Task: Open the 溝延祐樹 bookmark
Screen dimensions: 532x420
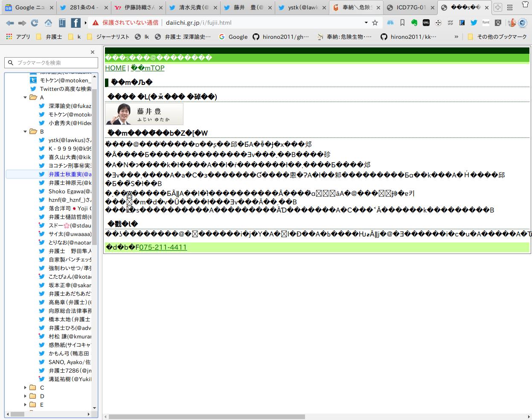Action: coord(65,379)
